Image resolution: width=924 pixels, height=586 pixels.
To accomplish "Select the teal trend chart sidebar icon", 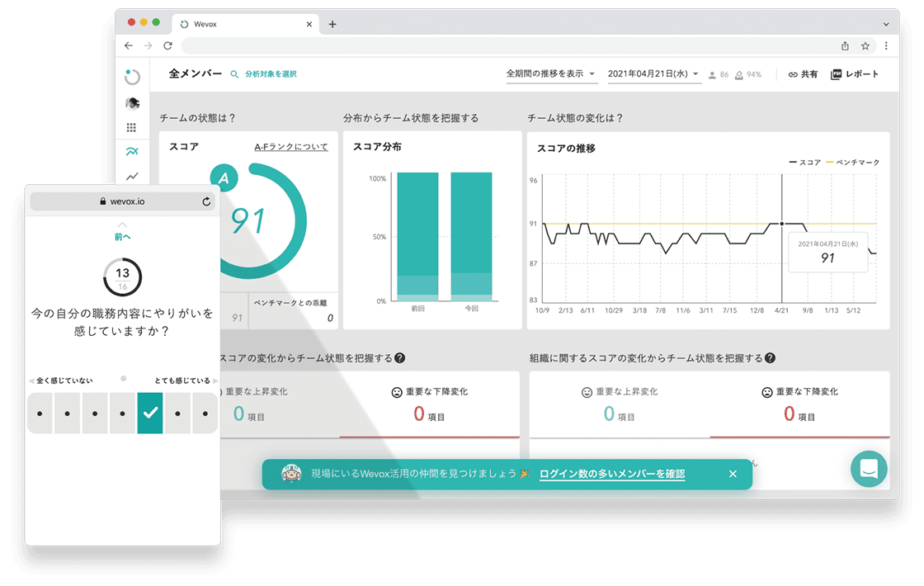I will [132, 152].
